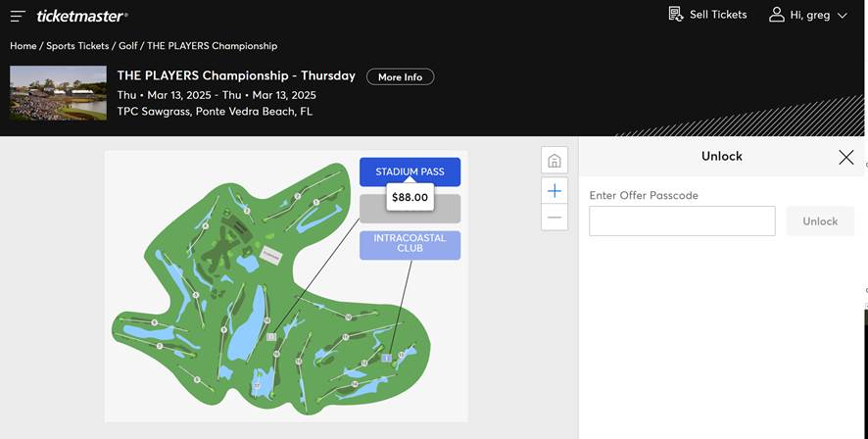Select the STADIUM PASS section label
The width and height of the screenshot is (868, 439).
410,171
